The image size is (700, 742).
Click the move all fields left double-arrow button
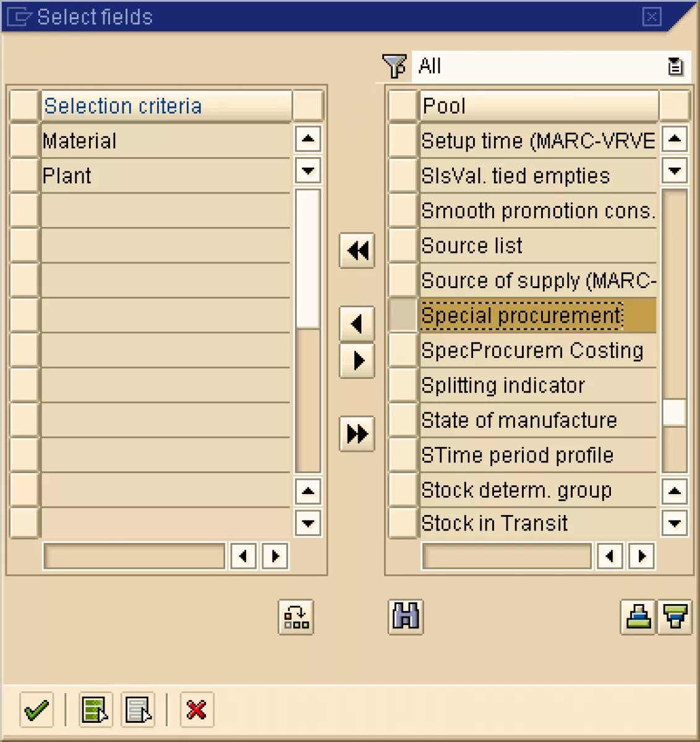[357, 250]
